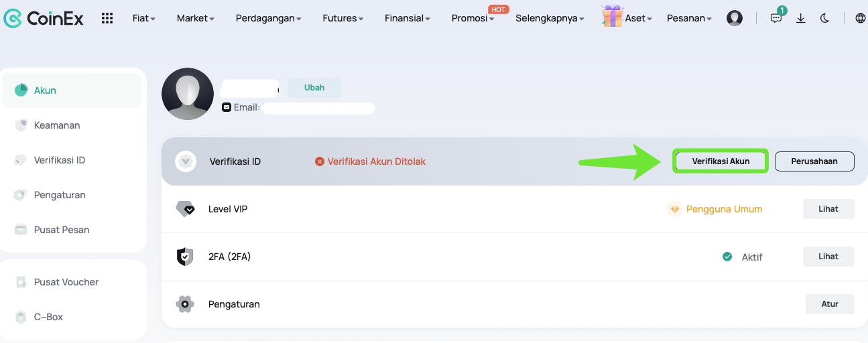Viewport: 868px width, 343px height.
Task: Select Keamanan in the sidebar
Action: [72, 125]
